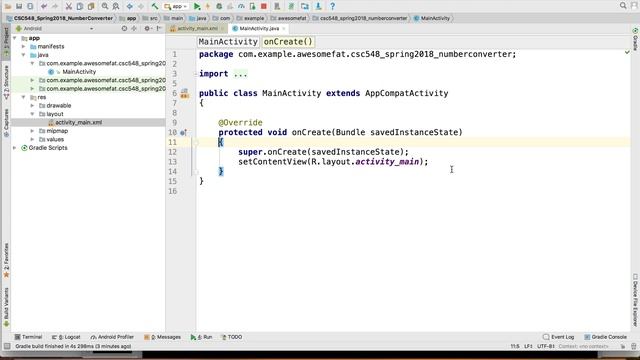Switch to the activity_main.xml editor tab
The image size is (640, 360).
pos(198,29)
